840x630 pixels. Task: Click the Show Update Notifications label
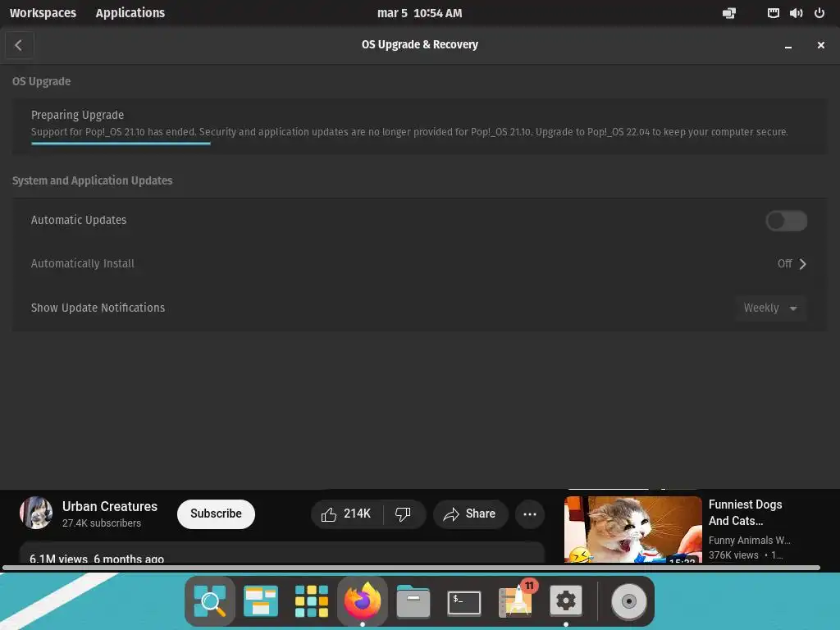98,308
